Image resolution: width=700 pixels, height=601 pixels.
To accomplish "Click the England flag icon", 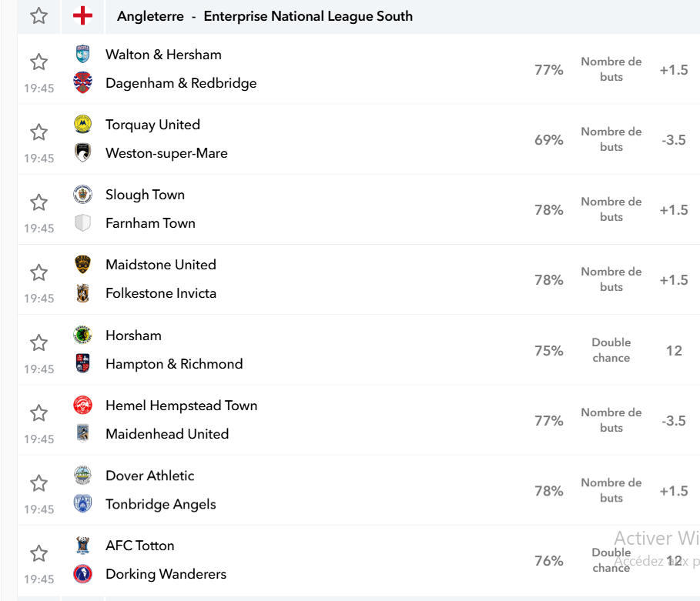I will (82, 16).
